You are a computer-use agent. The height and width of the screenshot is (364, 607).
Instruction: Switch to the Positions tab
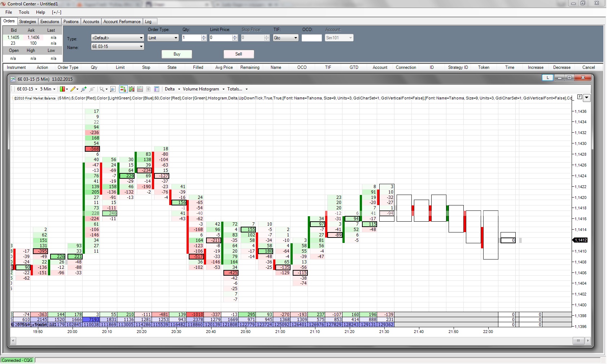71,22
